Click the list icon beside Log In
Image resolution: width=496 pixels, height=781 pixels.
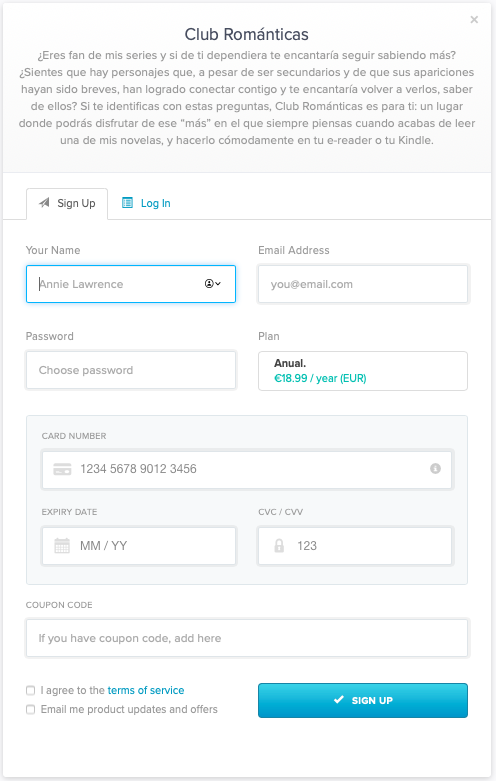127,202
